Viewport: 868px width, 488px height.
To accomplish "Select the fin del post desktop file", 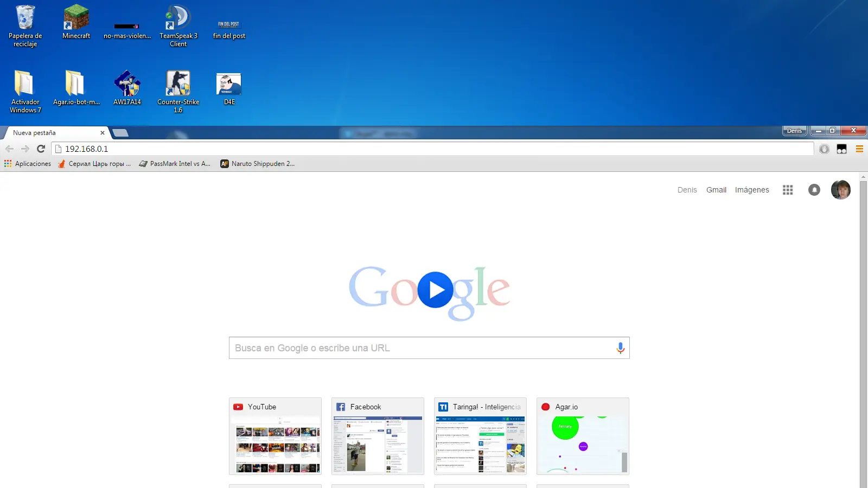I will pyautogui.click(x=229, y=30).
